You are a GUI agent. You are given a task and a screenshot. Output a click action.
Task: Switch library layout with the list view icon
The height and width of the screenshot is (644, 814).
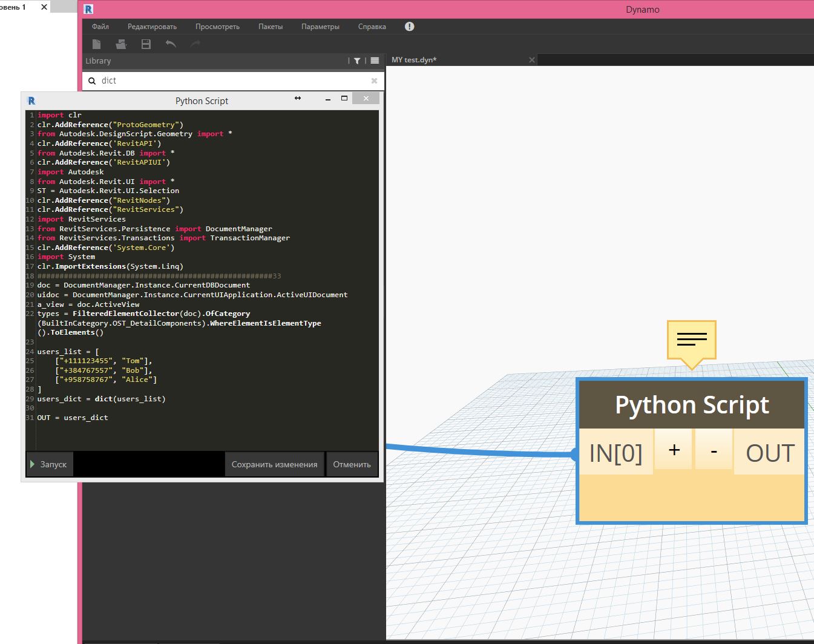pos(375,61)
